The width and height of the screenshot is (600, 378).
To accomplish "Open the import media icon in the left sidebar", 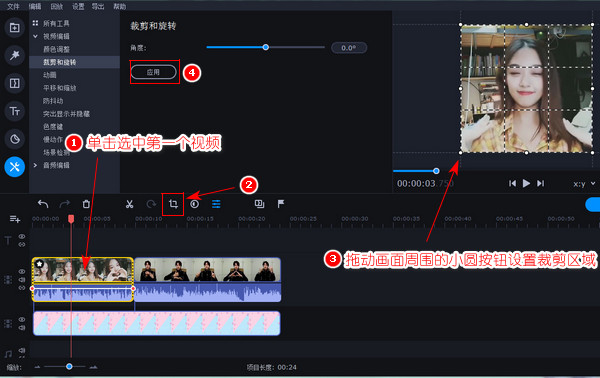I will pos(15,28).
